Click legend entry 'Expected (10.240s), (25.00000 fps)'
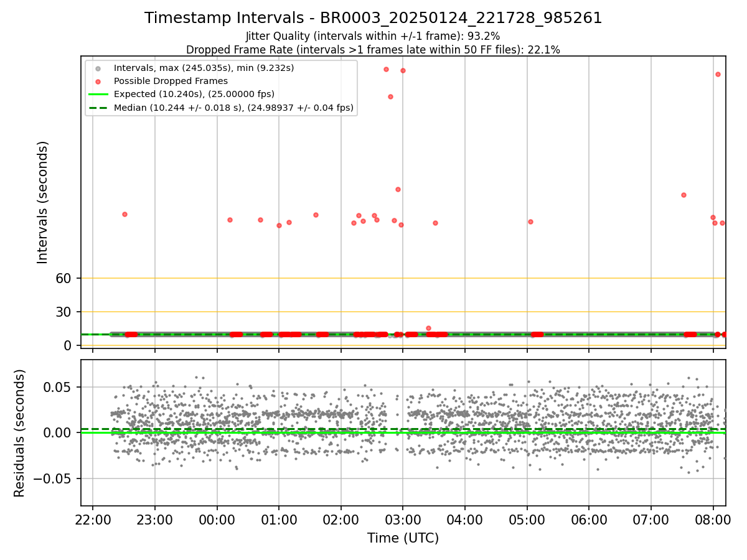747x560 pixels. [x=194, y=94]
